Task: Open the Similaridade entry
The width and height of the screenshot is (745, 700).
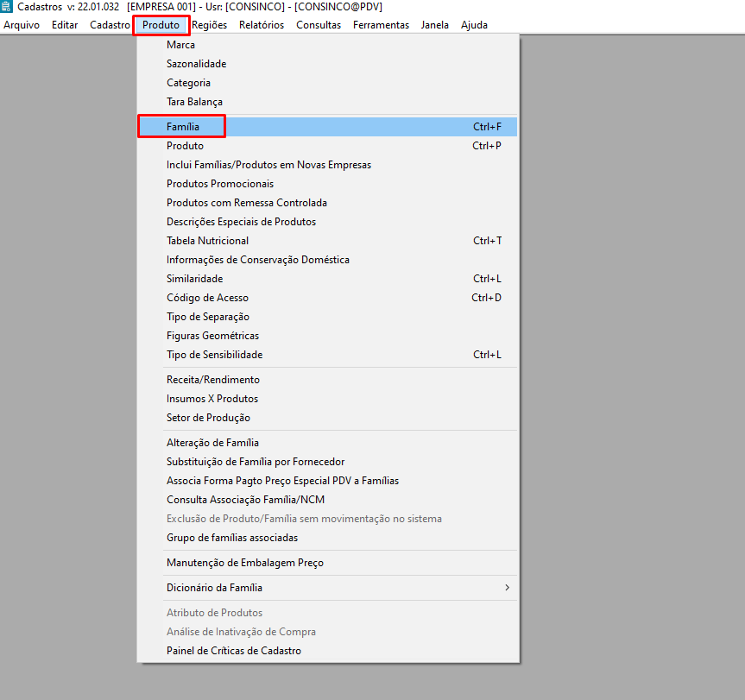Action: [327, 279]
